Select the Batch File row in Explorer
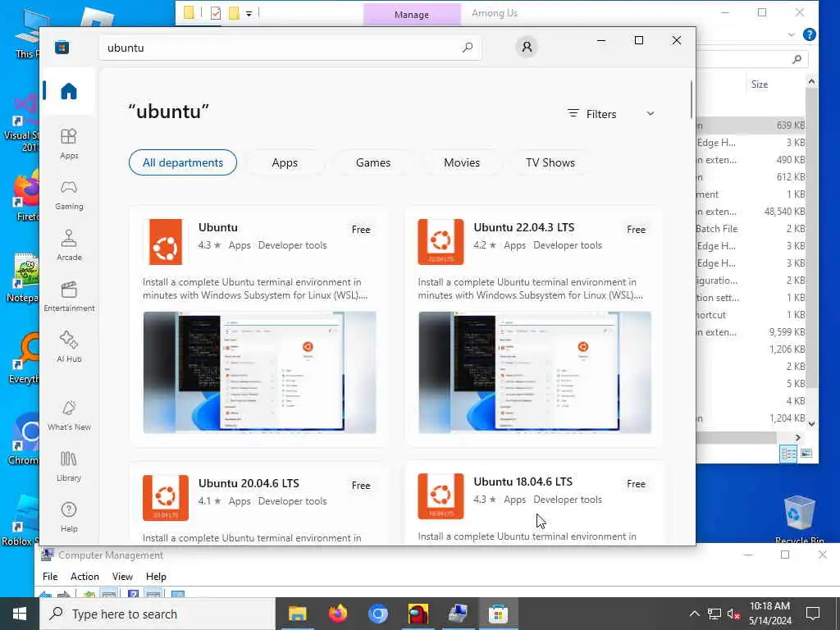 pos(751,229)
